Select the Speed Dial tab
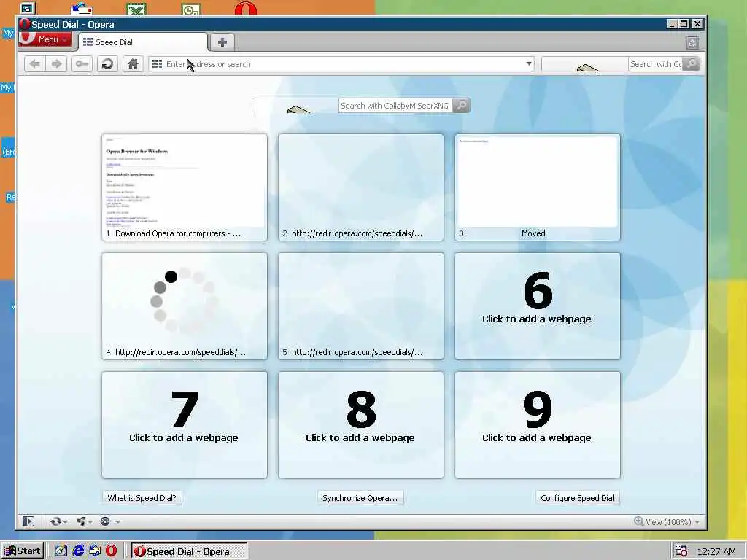This screenshot has width=747, height=560. pos(143,42)
